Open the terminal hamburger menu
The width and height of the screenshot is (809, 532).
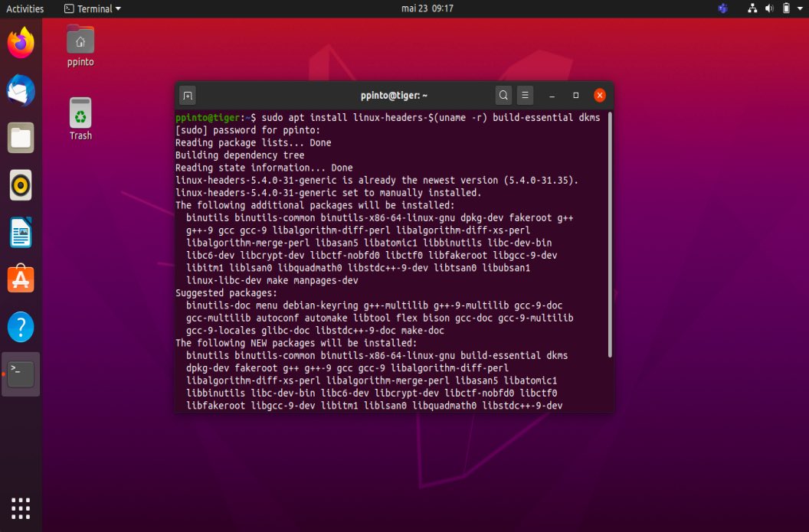[525, 95]
